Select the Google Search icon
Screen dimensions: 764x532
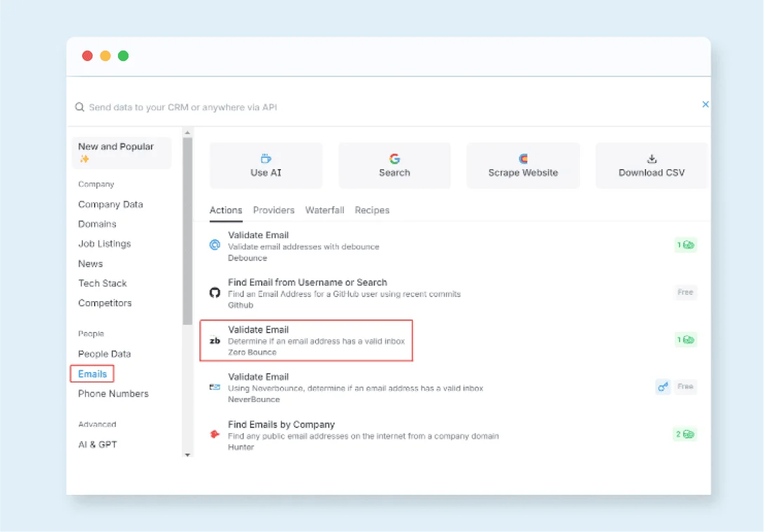coord(394,159)
